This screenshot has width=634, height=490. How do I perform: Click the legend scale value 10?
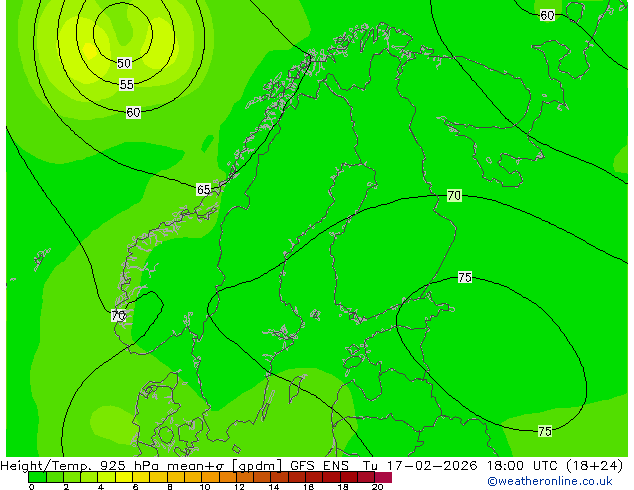tap(205, 487)
